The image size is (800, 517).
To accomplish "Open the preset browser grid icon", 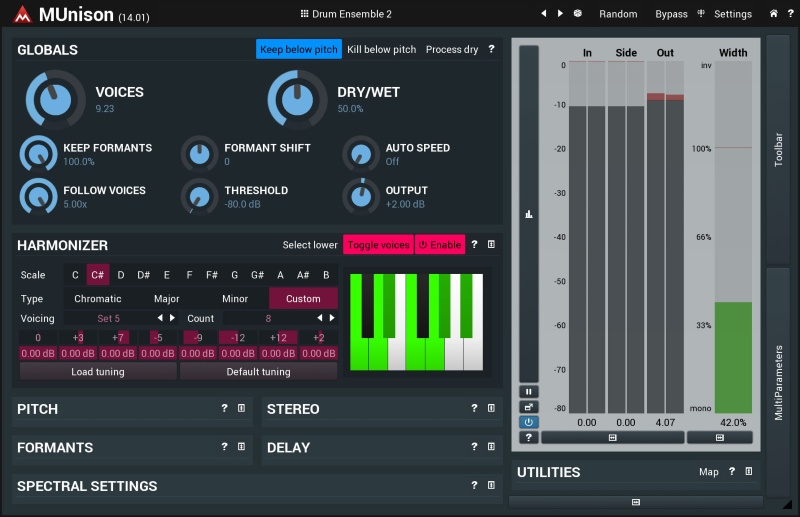I will [304, 14].
